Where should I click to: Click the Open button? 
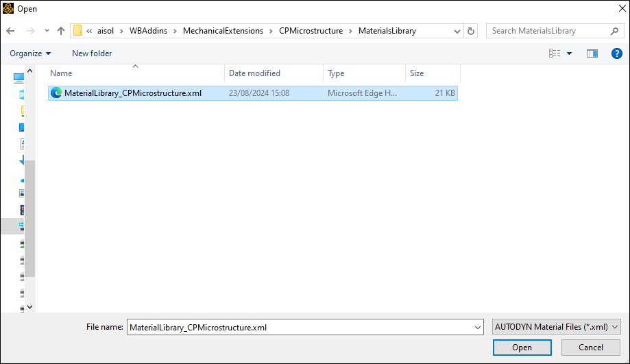(x=522, y=348)
